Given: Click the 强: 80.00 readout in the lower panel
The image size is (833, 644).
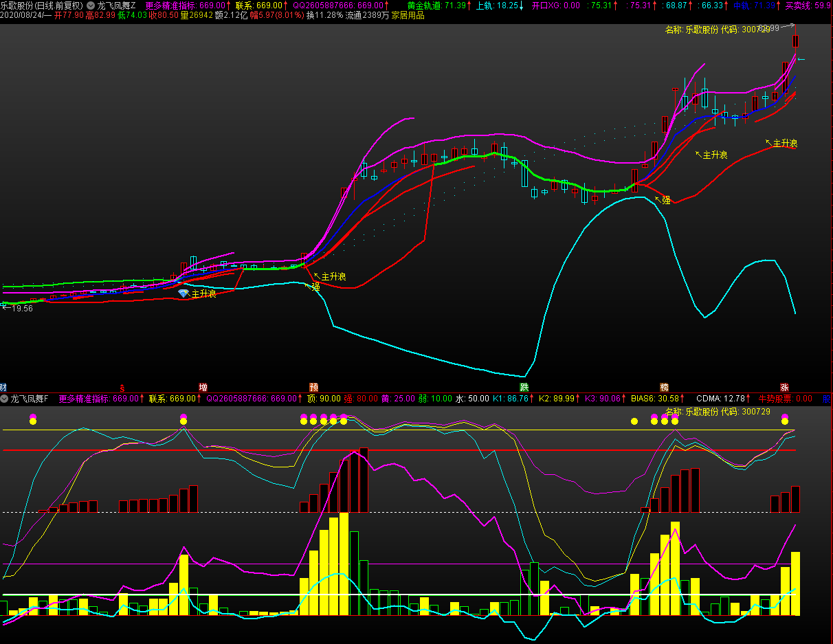Looking at the screenshot, I should (x=360, y=399).
